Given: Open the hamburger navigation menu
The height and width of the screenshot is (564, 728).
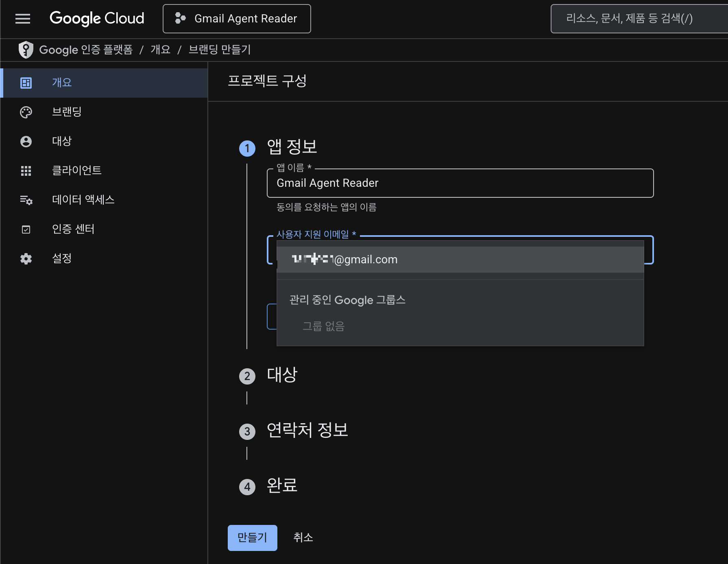Looking at the screenshot, I should coord(23,19).
